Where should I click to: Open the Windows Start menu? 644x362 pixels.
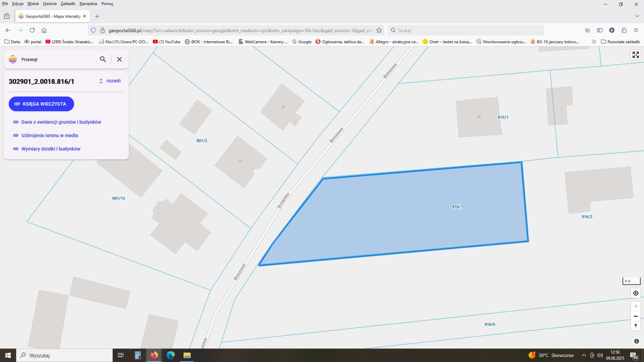point(8,355)
